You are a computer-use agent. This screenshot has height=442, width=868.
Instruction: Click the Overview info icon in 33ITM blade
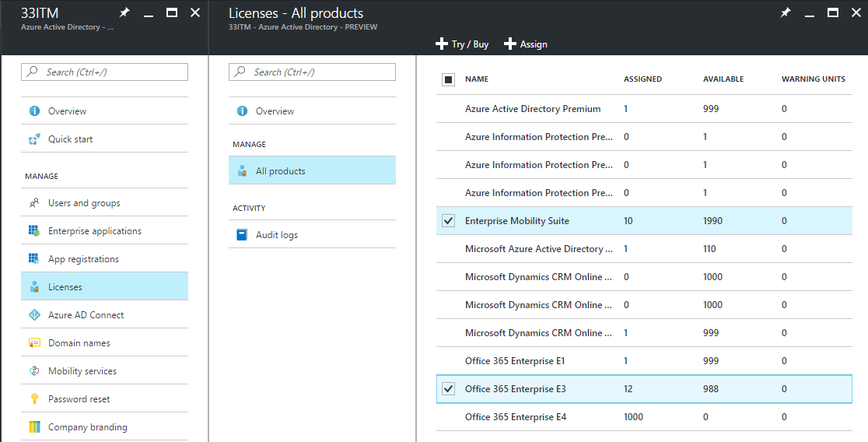pyautogui.click(x=34, y=110)
